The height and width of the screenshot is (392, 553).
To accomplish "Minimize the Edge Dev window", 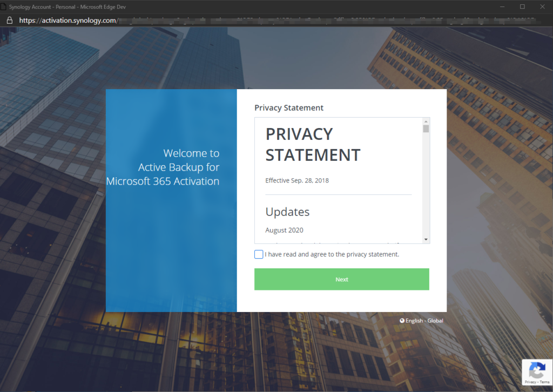I will (502, 6).
